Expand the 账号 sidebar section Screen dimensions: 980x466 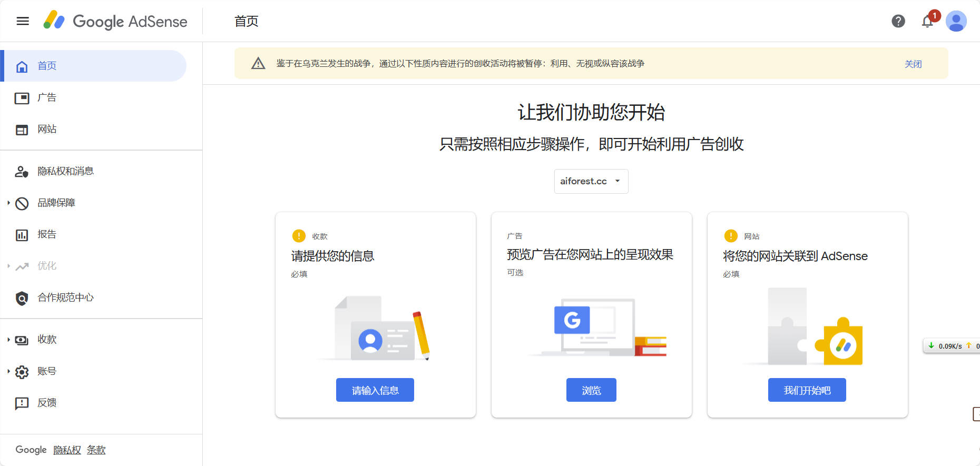(x=8, y=371)
